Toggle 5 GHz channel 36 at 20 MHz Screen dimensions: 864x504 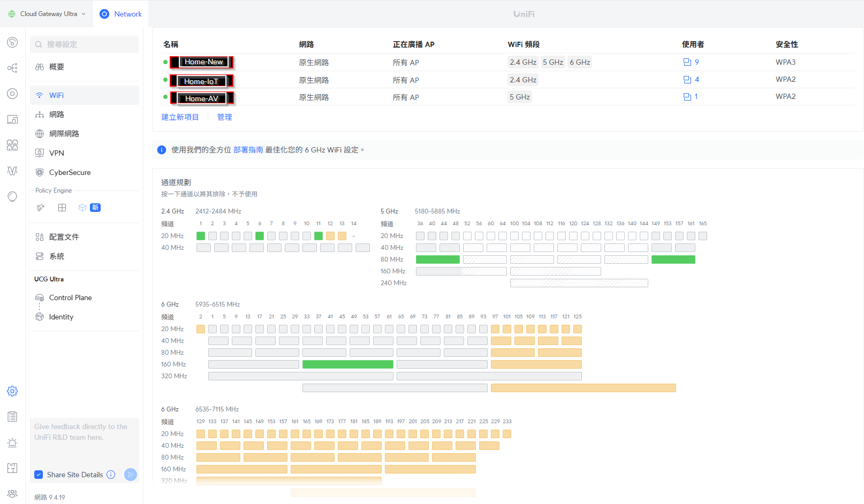pyautogui.click(x=420, y=236)
